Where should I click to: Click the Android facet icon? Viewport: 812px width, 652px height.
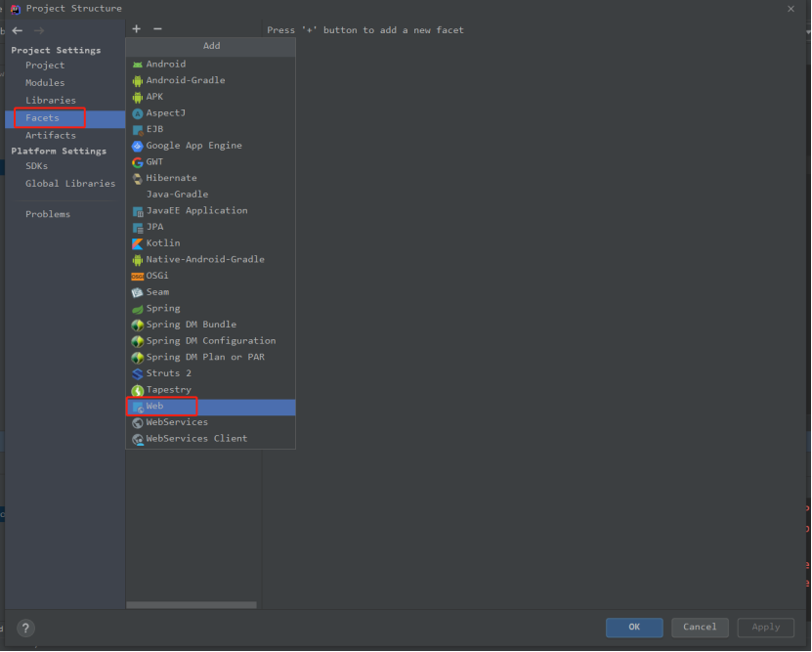[137, 65]
